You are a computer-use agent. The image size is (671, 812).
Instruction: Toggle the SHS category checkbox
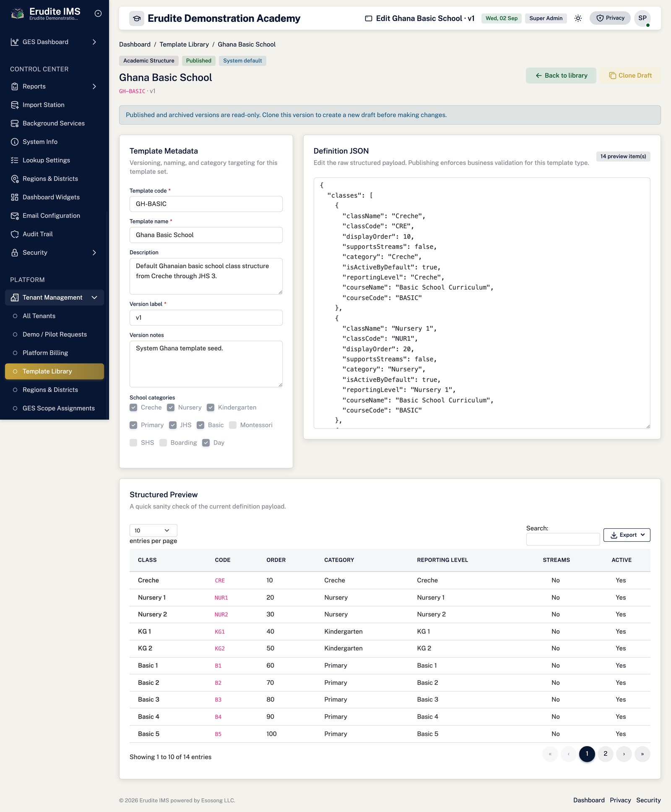pos(133,443)
